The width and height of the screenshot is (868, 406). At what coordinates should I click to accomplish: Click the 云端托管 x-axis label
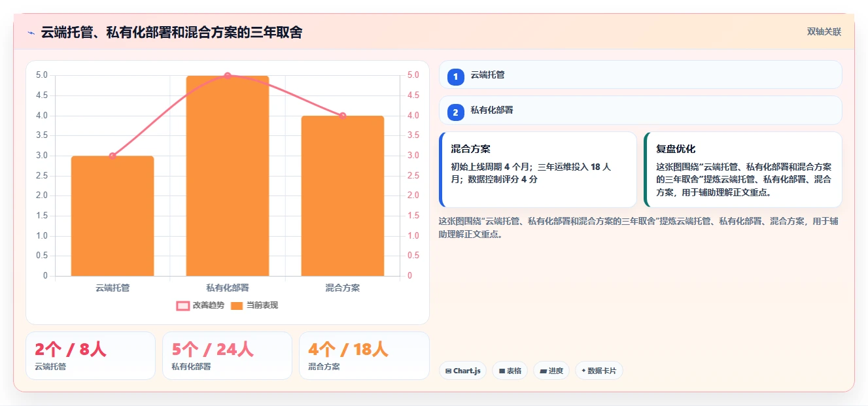point(113,288)
